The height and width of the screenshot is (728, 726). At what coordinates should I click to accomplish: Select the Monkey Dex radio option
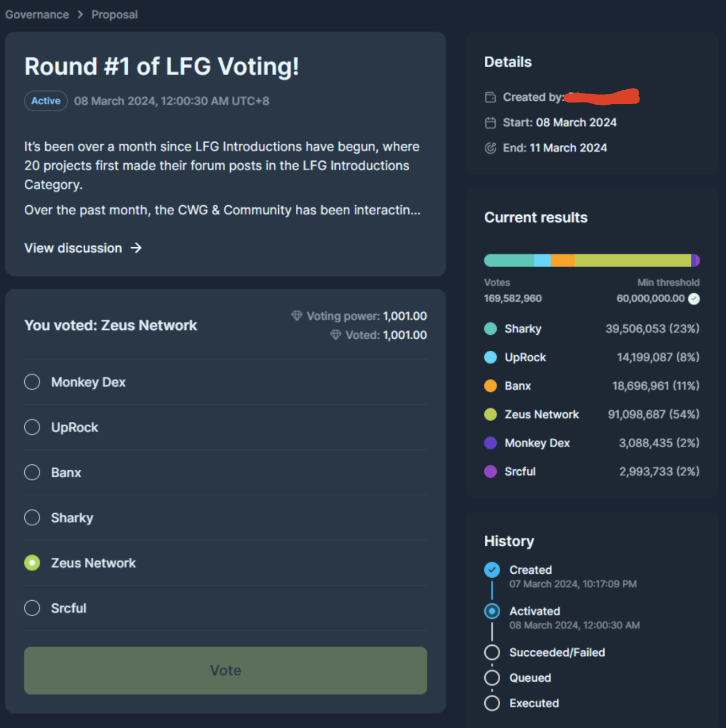coord(32,382)
